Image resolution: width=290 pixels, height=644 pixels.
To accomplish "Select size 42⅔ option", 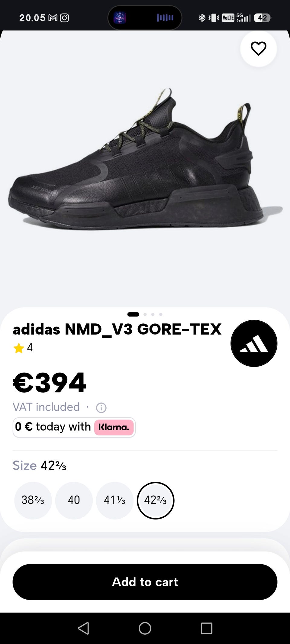I will [x=156, y=500].
